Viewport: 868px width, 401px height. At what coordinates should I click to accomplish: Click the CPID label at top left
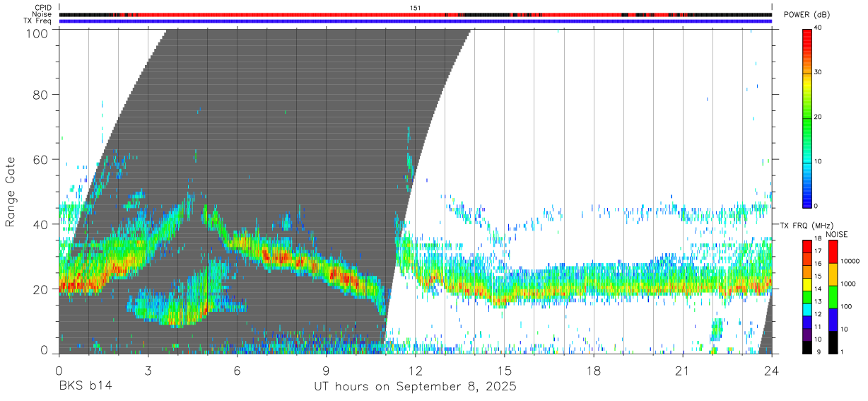click(43, 8)
